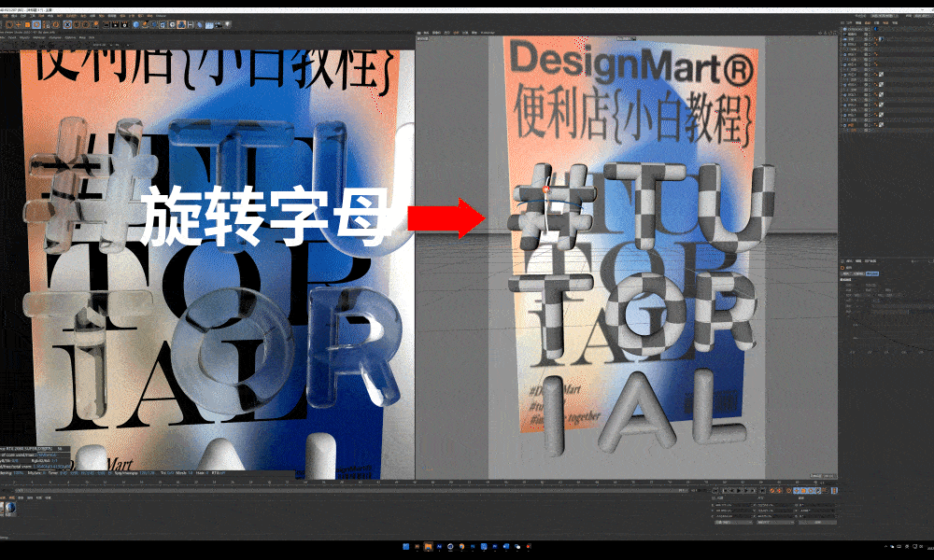The width and height of the screenshot is (934, 560).
Task: Select the Scale tool orange cube icon
Action: click(27, 24)
